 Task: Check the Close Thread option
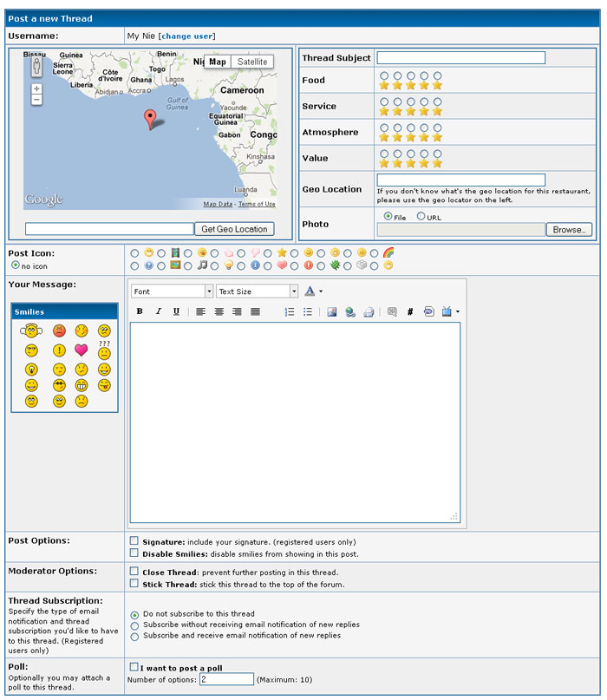click(x=134, y=572)
